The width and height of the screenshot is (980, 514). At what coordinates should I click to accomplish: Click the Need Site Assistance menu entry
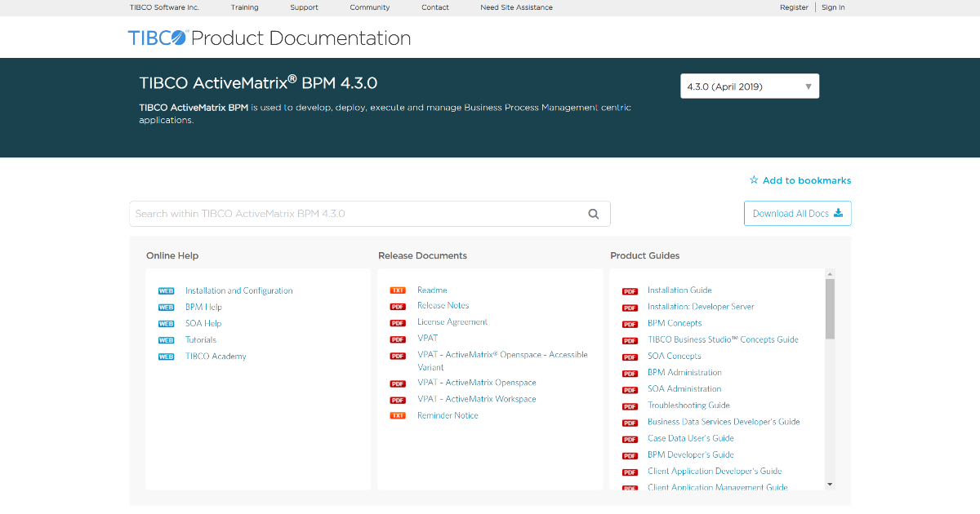[516, 7]
